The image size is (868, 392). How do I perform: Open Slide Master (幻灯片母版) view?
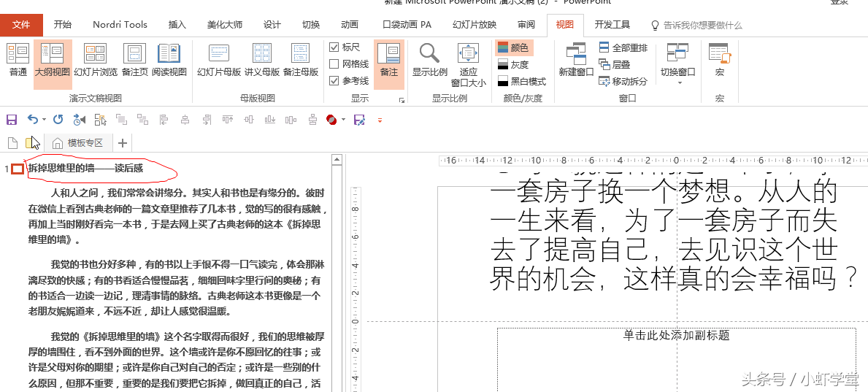(x=219, y=61)
